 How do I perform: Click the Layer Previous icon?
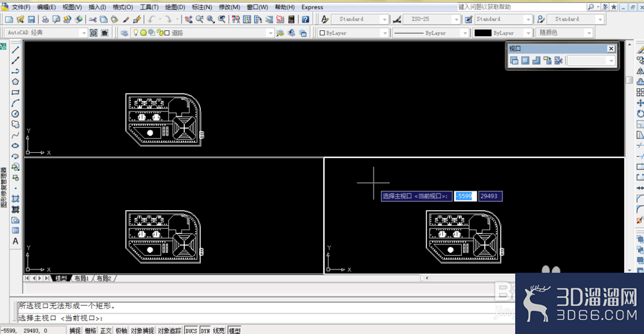292,33
